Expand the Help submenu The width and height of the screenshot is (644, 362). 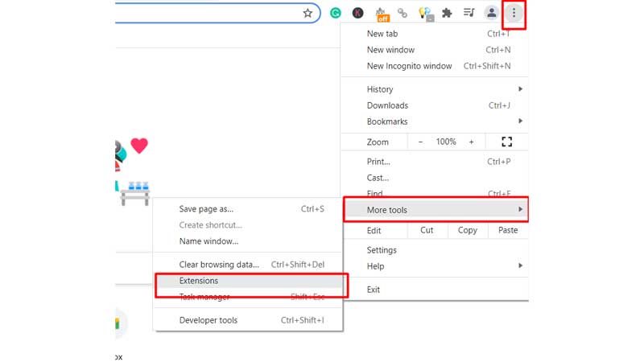click(x=435, y=266)
